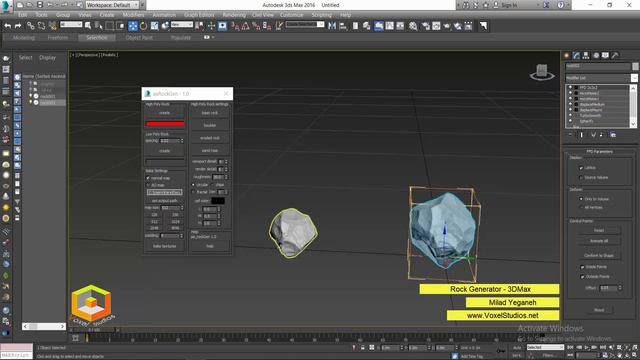Click the Align tool icon
Viewport: 640px width, 360px height.
tap(343, 26)
